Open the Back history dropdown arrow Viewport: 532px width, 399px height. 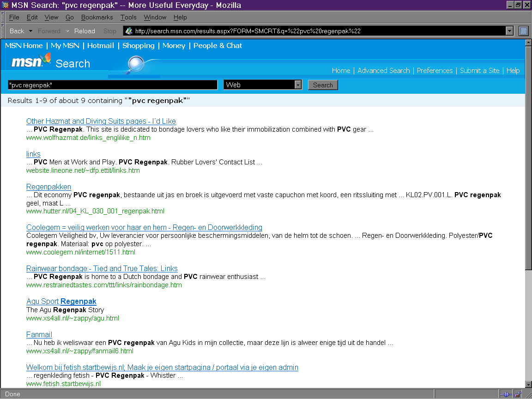(x=30, y=31)
